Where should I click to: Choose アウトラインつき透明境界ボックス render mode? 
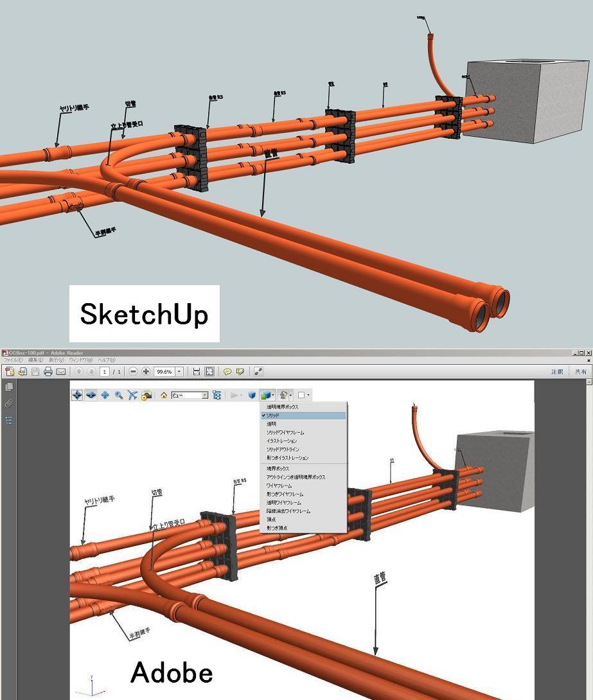(x=303, y=477)
